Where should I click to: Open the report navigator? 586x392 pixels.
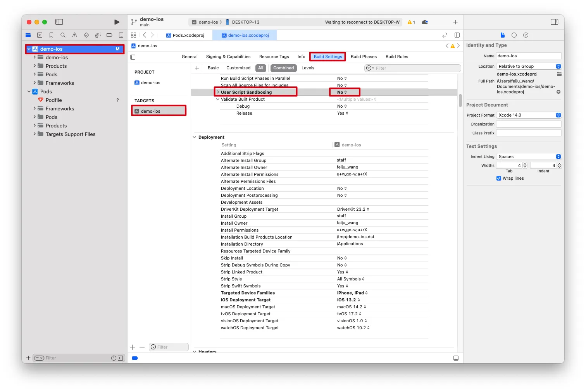[x=121, y=35]
